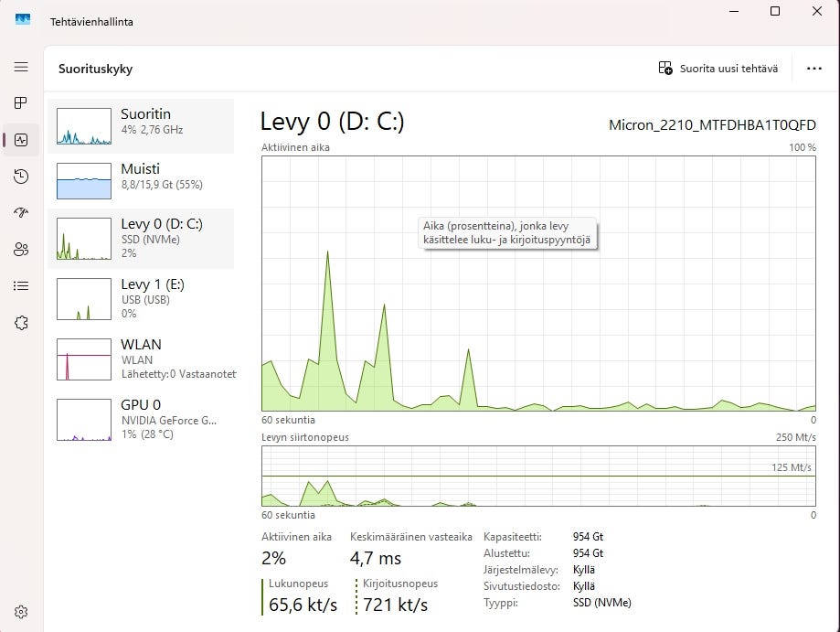840x632 pixels.
Task: Click the Alustettu 954 Gt value
Action: point(588,553)
